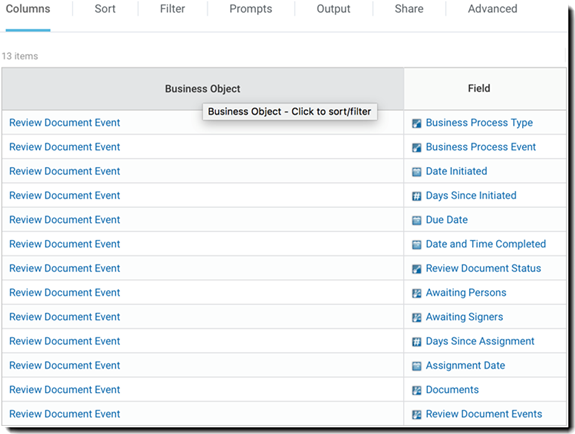
Task: Go to the Prompts tab
Action: (x=251, y=9)
